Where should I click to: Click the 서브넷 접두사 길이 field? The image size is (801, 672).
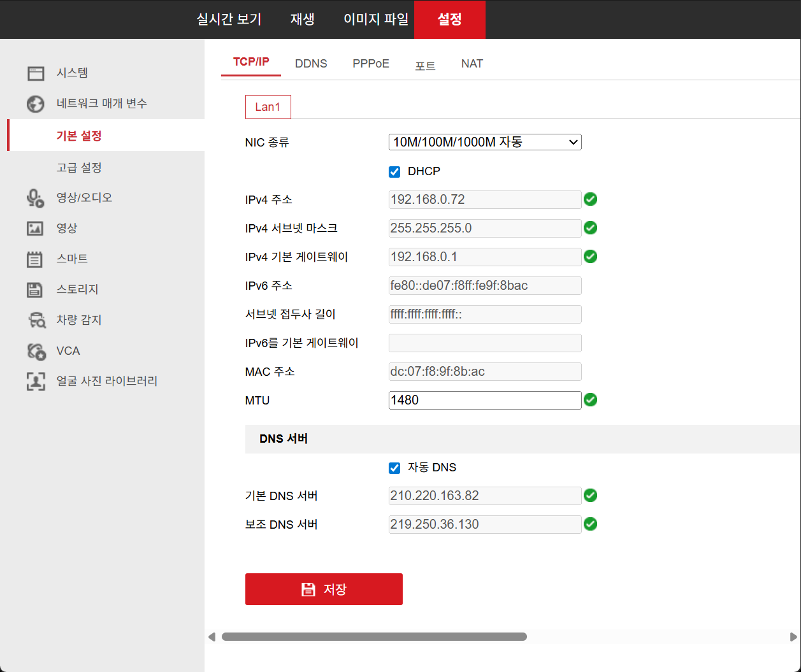(x=485, y=314)
